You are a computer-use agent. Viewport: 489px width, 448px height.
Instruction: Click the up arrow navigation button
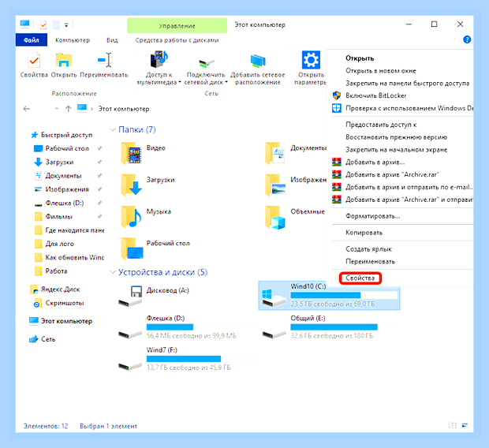click(x=69, y=109)
